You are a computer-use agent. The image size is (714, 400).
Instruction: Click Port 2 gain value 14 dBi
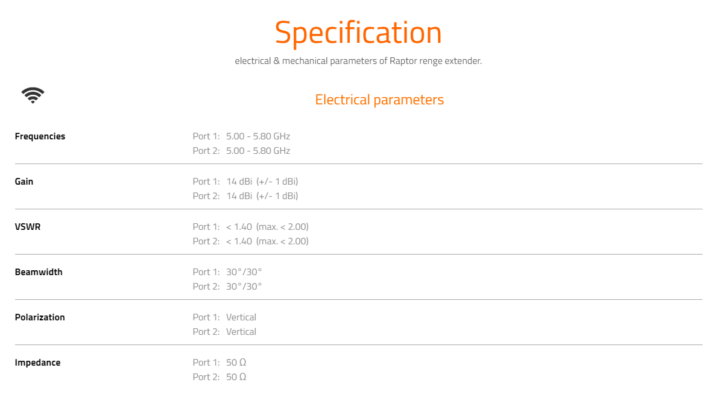click(239, 196)
